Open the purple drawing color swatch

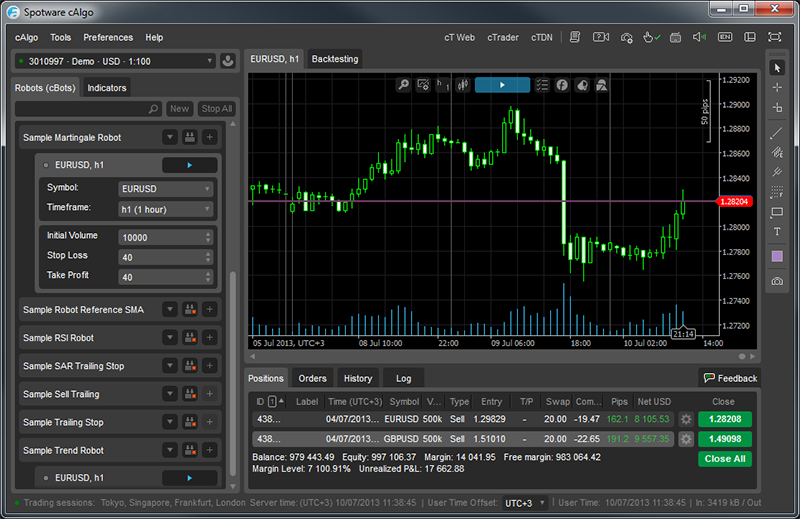pyautogui.click(x=777, y=256)
